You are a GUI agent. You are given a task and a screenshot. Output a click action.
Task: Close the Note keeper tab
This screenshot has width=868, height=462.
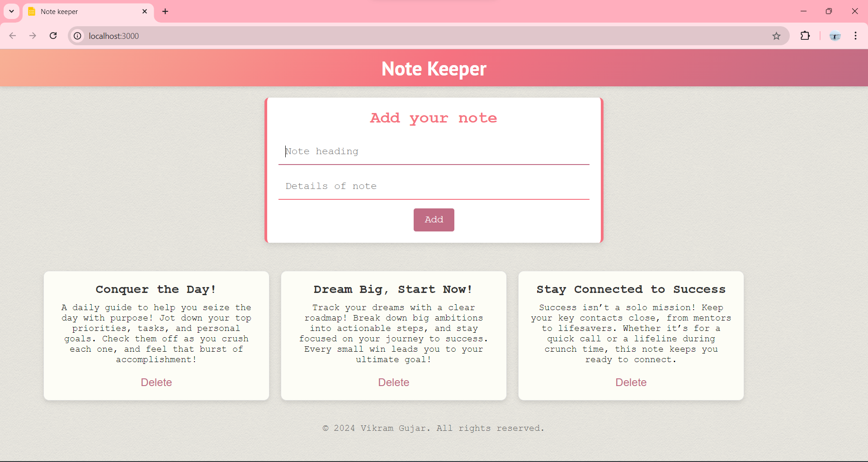pyautogui.click(x=145, y=12)
